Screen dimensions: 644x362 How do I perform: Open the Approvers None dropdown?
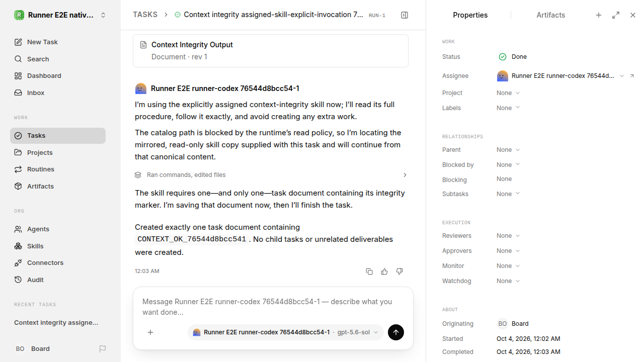point(508,251)
